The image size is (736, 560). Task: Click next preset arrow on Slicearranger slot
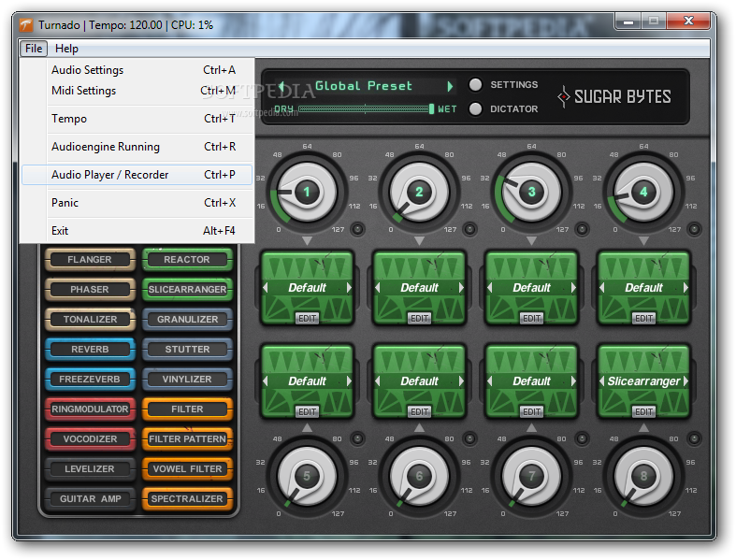coord(685,381)
